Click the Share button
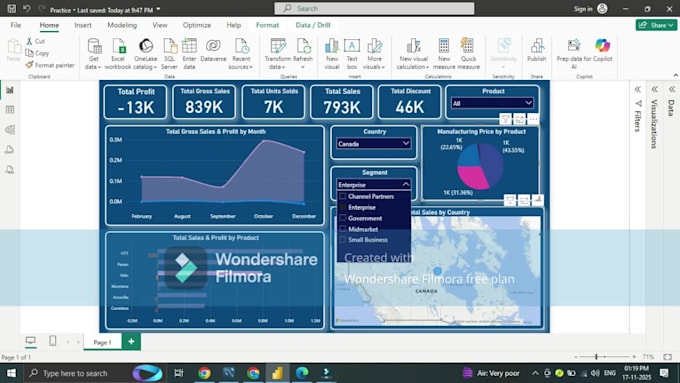Image resolution: width=680 pixels, height=383 pixels. tap(656, 25)
